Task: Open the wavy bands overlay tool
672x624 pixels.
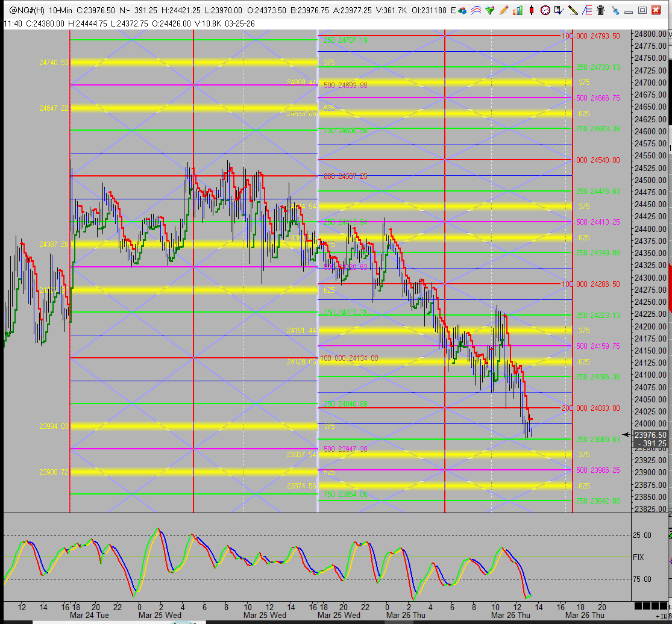Action: click(476, 10)
